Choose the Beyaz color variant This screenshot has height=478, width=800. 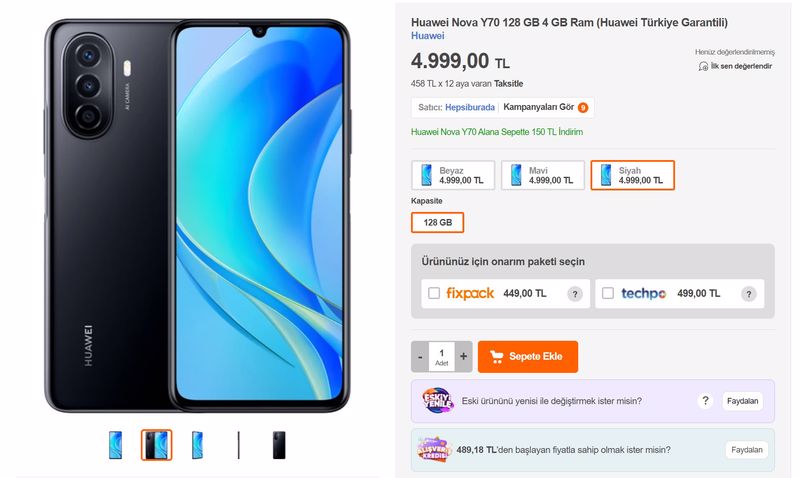[x=453, y=175]
